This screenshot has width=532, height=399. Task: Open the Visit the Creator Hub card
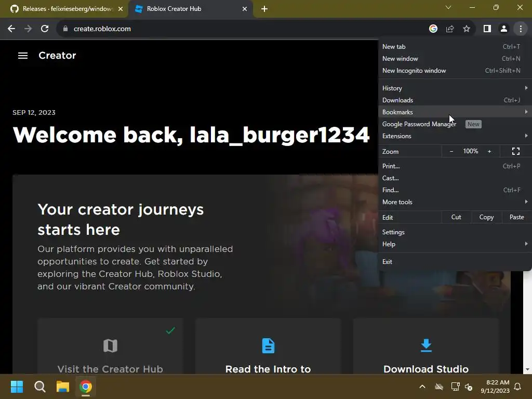click(110, 347)
